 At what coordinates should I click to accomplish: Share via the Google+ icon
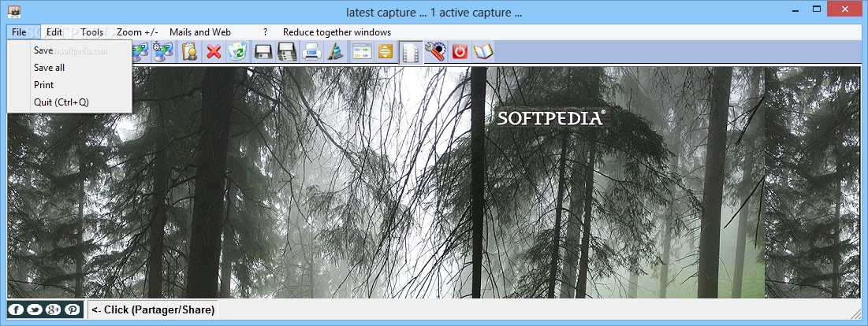point(53,309)
